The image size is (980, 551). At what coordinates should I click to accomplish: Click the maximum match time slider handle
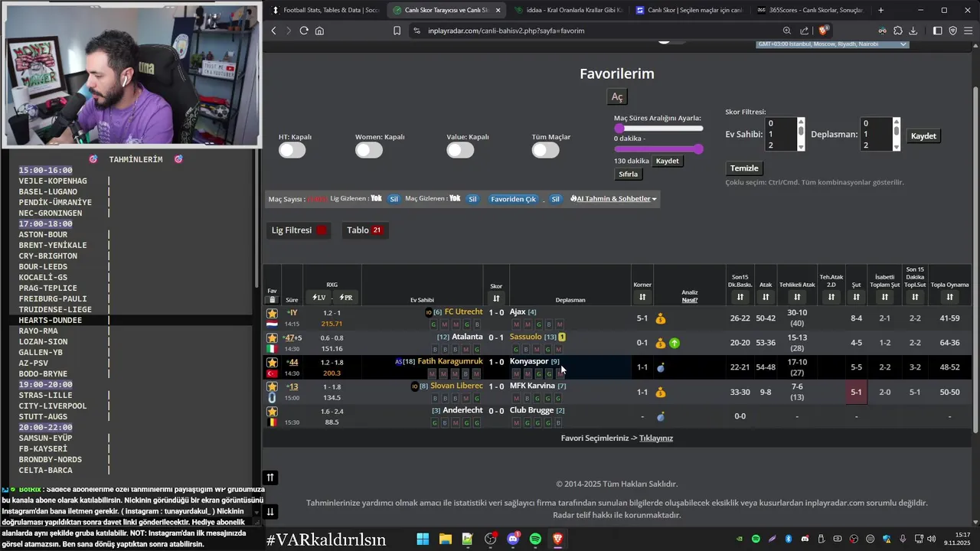click(x=698, y=149)
